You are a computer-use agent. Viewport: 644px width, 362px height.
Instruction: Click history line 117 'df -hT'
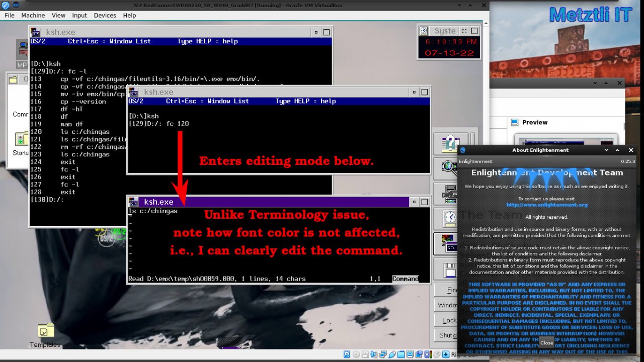(71, 109)
